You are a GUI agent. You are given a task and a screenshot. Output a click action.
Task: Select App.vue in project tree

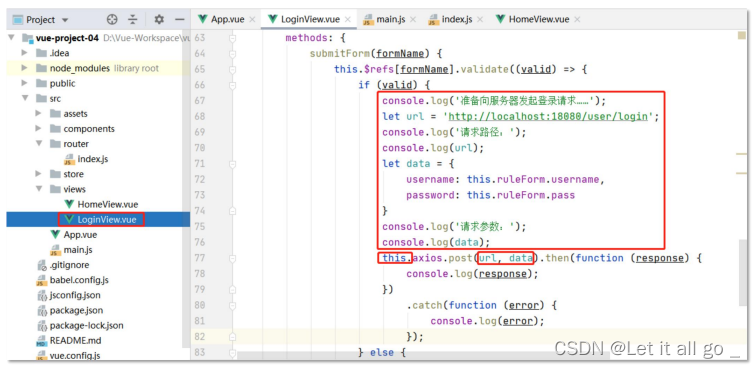click(80, 235)
